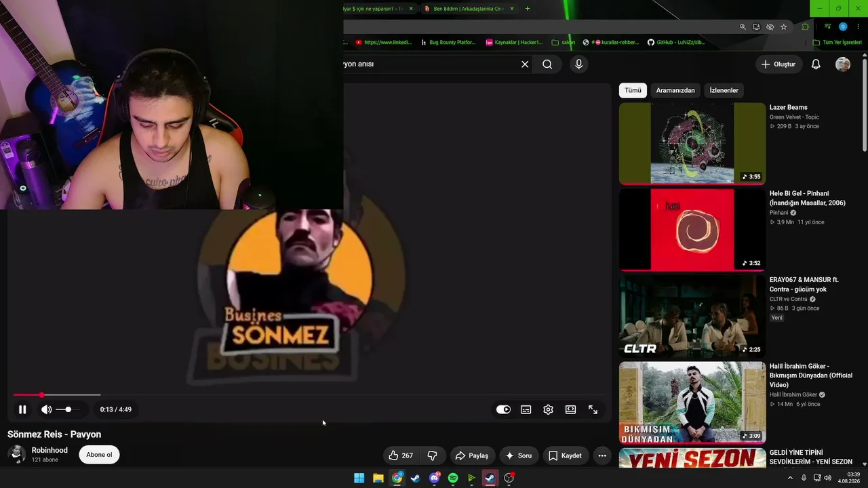Click the Paylaş share button
Screen dimensions: 868x488
coord(472,455)
